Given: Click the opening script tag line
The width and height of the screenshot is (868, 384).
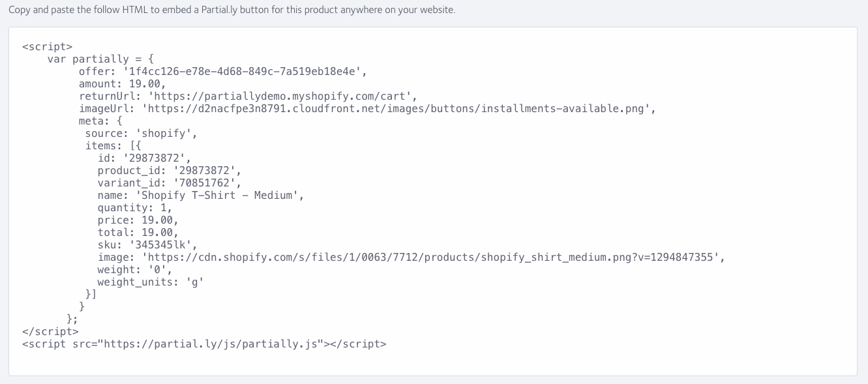Looking at the screenshot, I should (x=48, y=47).
